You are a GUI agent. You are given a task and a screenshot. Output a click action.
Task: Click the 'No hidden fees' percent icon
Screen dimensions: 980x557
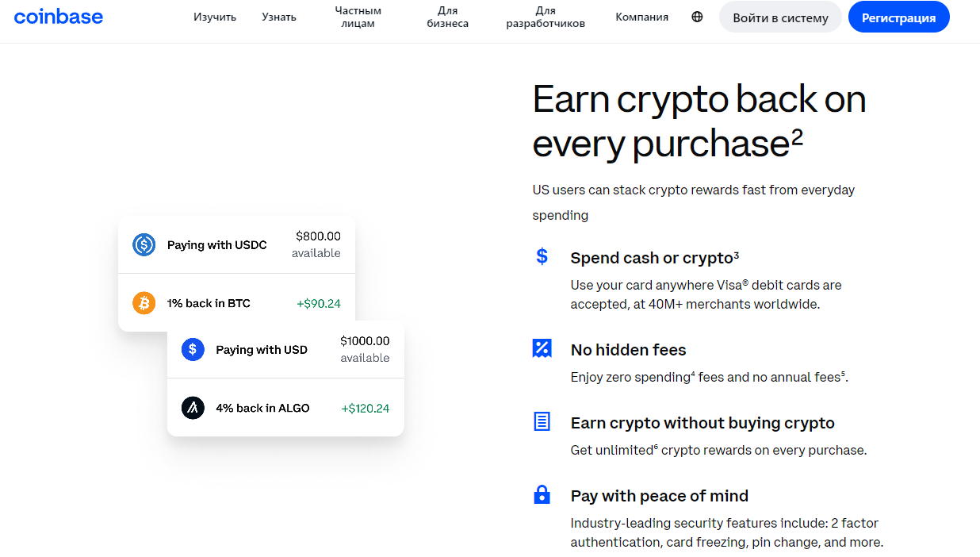(542, 348)
